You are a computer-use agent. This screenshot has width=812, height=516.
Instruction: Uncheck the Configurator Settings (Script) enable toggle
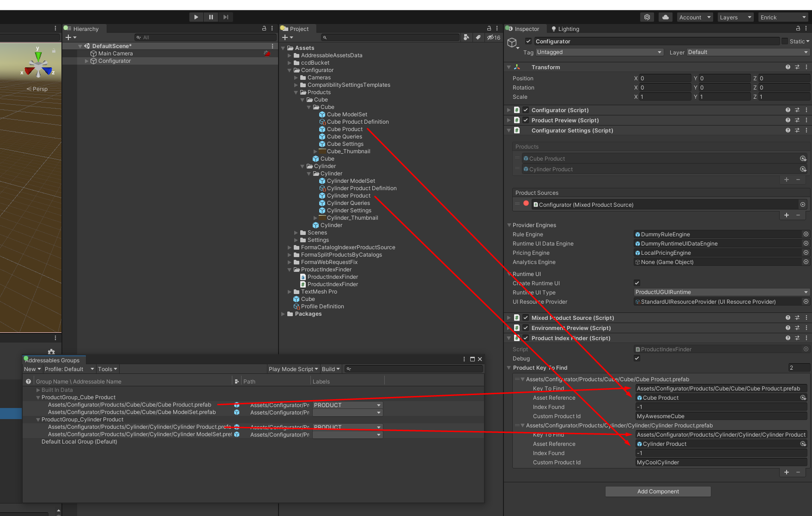click(526, 130)
